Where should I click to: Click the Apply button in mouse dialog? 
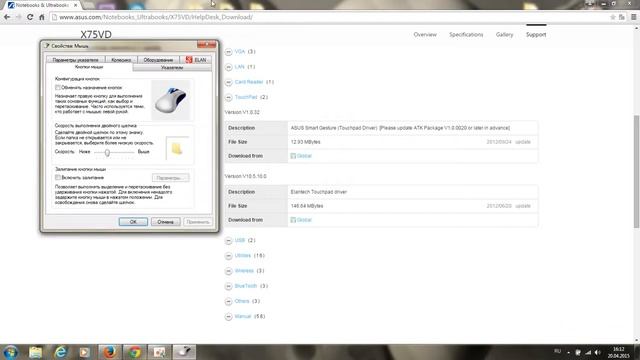point(198,222)
